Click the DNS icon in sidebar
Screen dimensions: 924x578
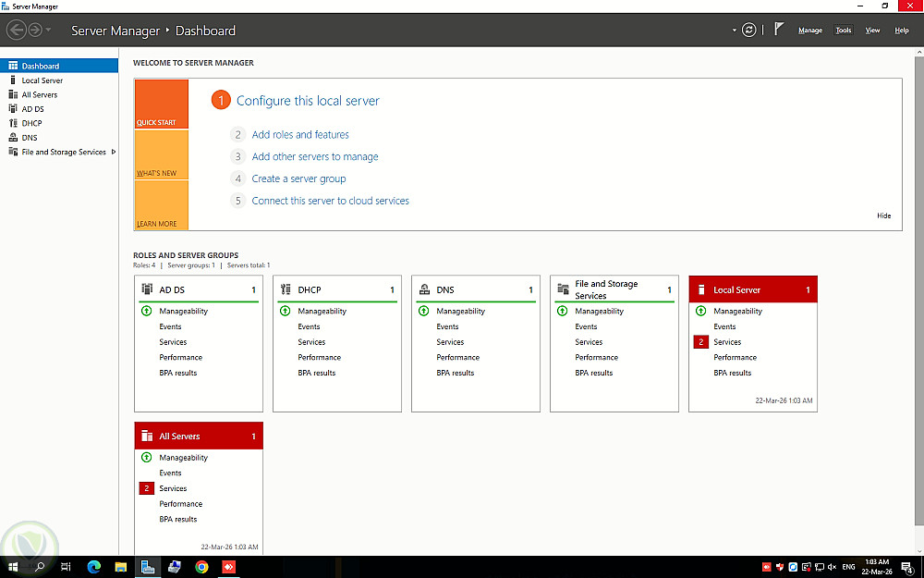coord(13,138)
